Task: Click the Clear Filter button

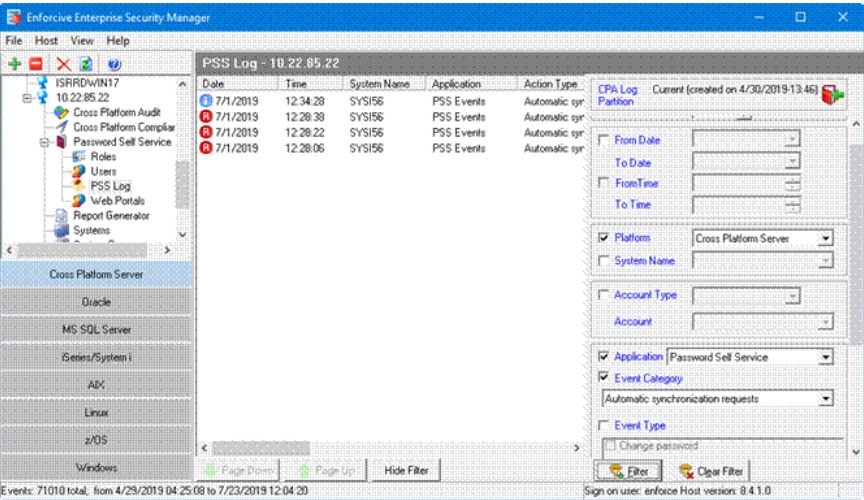Action: click(711, 471)
